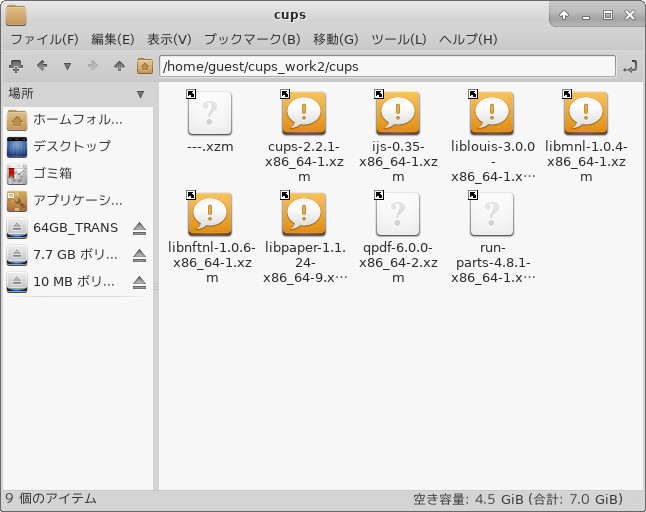
Task: Open the 編集(E) menu
Action: click(112, 39)
